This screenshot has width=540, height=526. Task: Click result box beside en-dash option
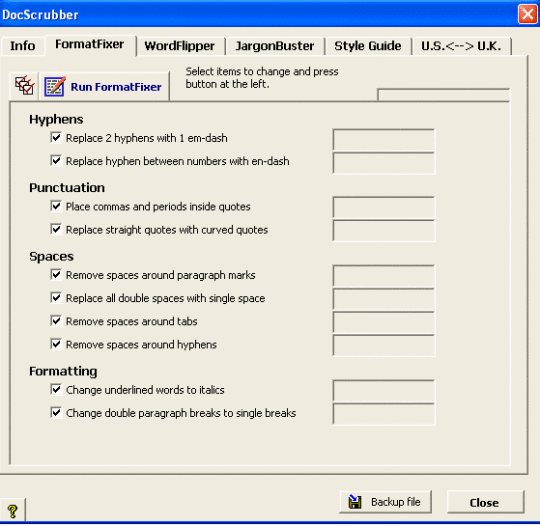pyautogui.click(x=384, y=163)
